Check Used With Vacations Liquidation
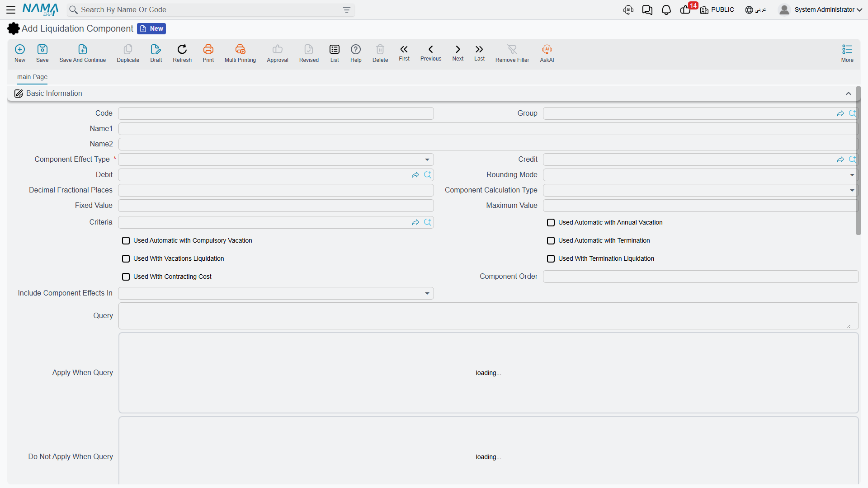868x488 pixels. click(126, 258)
